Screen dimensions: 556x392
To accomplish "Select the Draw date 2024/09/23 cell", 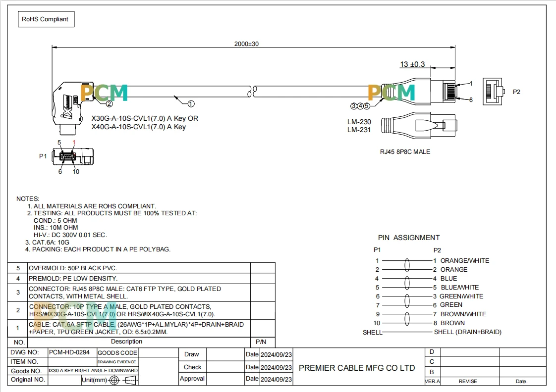I will coord(276,354).
